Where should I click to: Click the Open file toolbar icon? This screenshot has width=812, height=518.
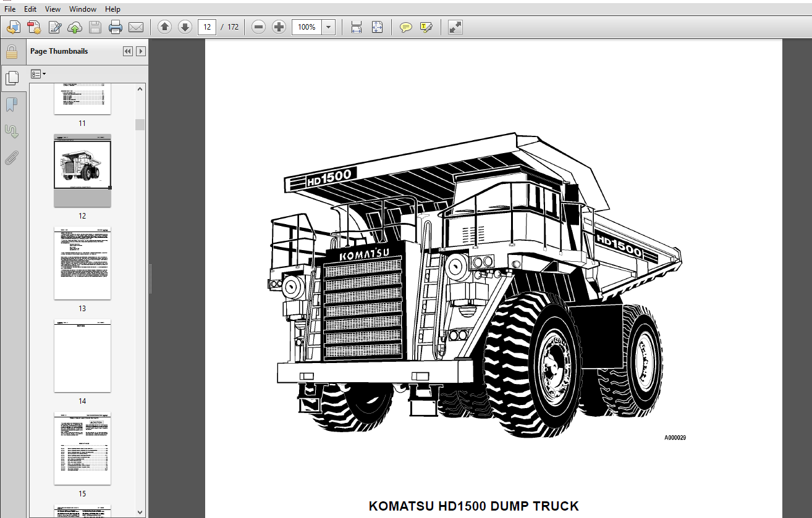(x=14, y=27)
